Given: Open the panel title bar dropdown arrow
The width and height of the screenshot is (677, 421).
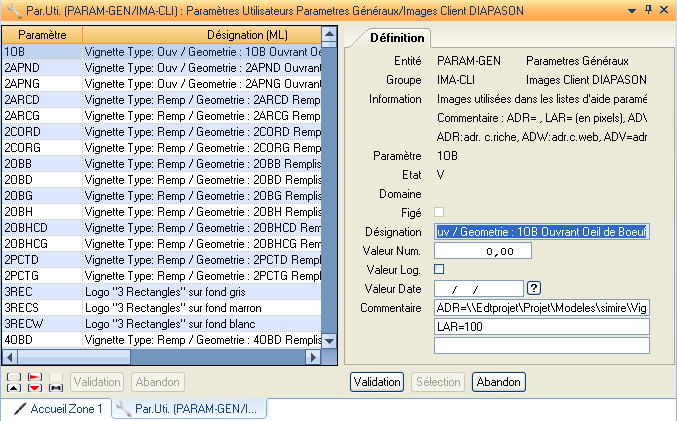Looking at the screenshot, I should pyautogui.click(x=631, y=9).
